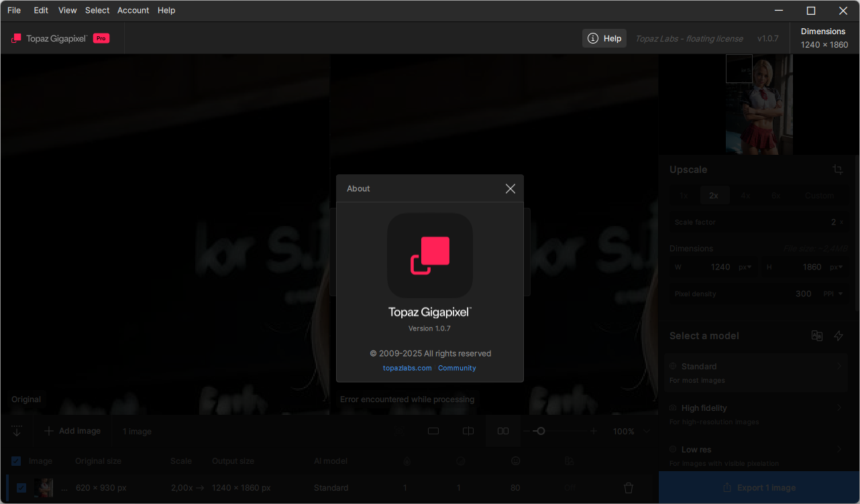
Task: Click 'Topaz Labs - floating license' text
Action: coord(689,39)
